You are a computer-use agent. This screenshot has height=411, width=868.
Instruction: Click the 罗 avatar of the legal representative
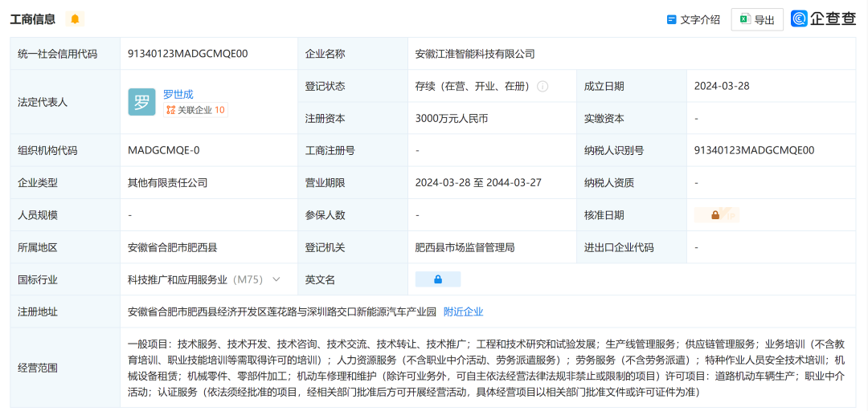pos(141,102)
